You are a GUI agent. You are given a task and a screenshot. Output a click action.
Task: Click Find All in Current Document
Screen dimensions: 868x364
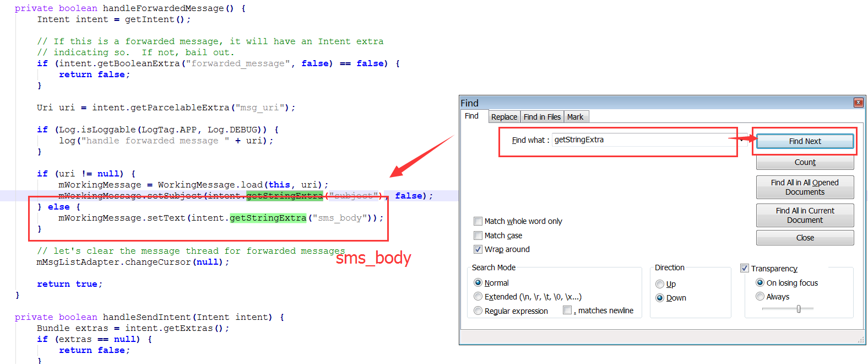805,215
